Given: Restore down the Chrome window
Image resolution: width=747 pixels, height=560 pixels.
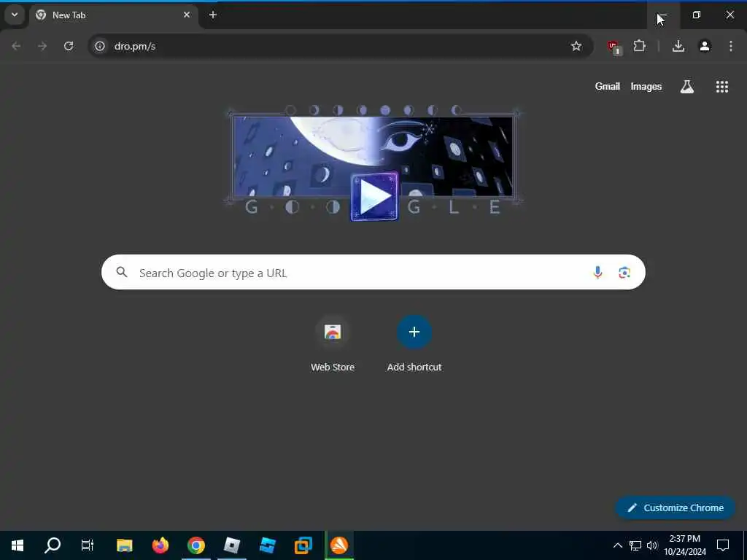Looking at the screenshot, I should tap(697, 15).
